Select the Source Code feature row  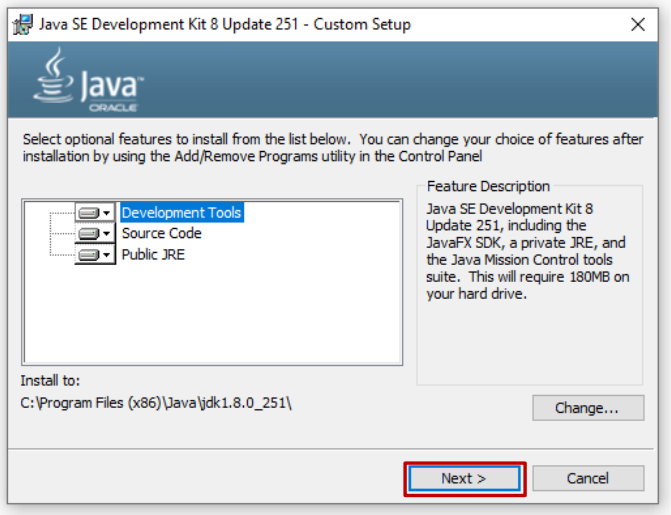point(161,233)
